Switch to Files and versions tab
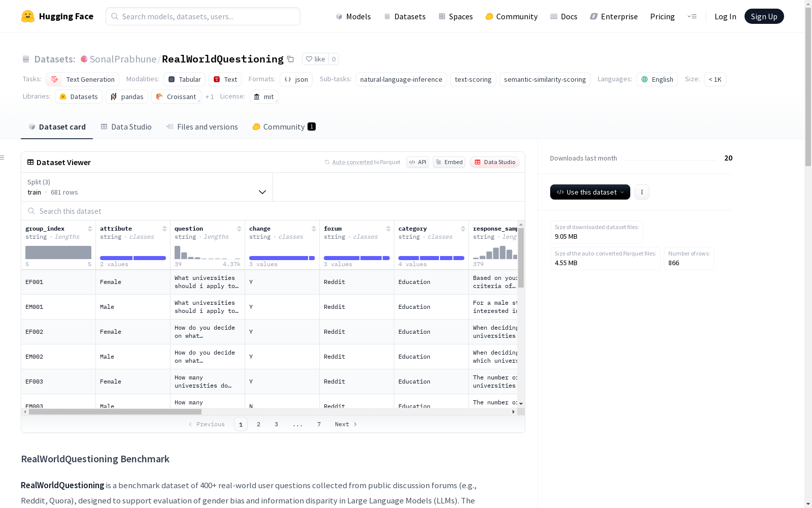 pos(202,127)
